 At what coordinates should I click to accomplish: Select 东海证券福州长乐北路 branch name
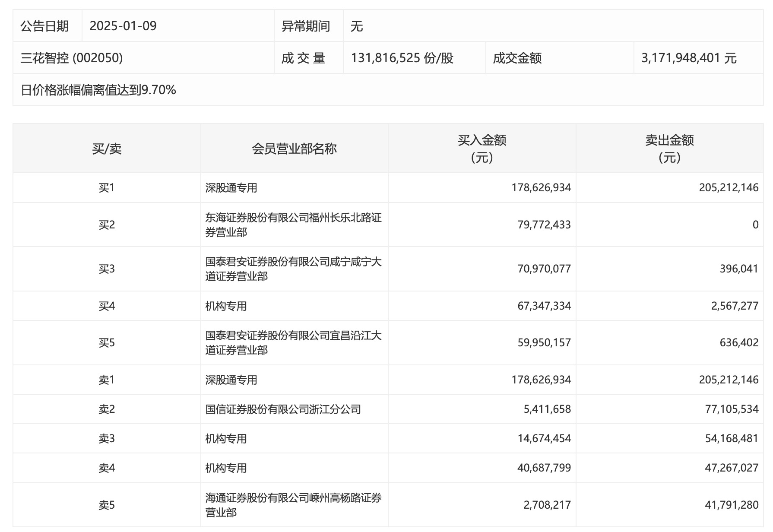[293, 225]
